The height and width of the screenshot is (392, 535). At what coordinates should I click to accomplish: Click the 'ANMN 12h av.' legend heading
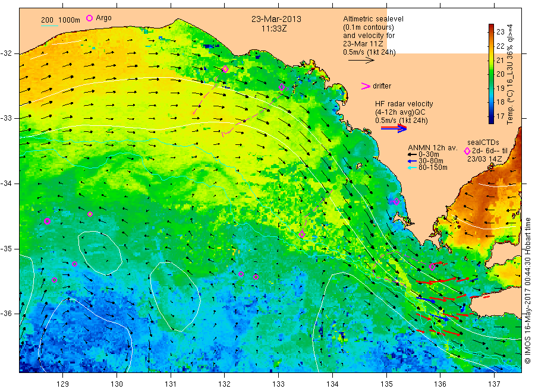432,148
